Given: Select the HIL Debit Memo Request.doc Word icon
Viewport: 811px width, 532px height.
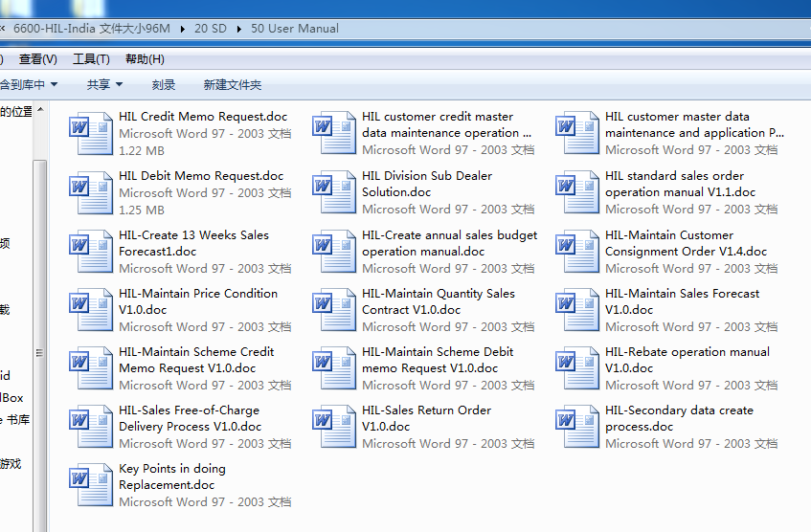Looking at the screenshot, I should 91,192.
